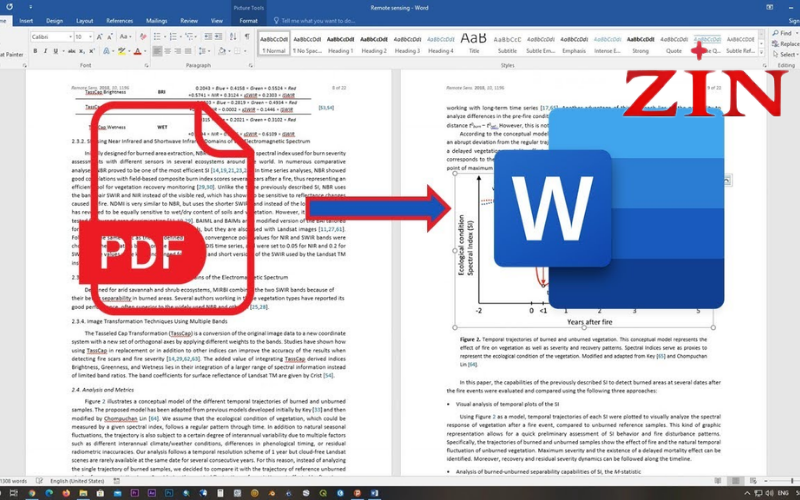Open Layout ribbon tab
Screen dimensions: 800x500
tap(85, 21)
